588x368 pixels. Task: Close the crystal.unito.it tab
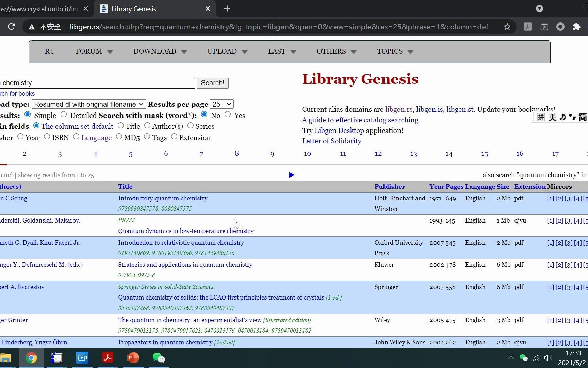click(x=86, y=9)
